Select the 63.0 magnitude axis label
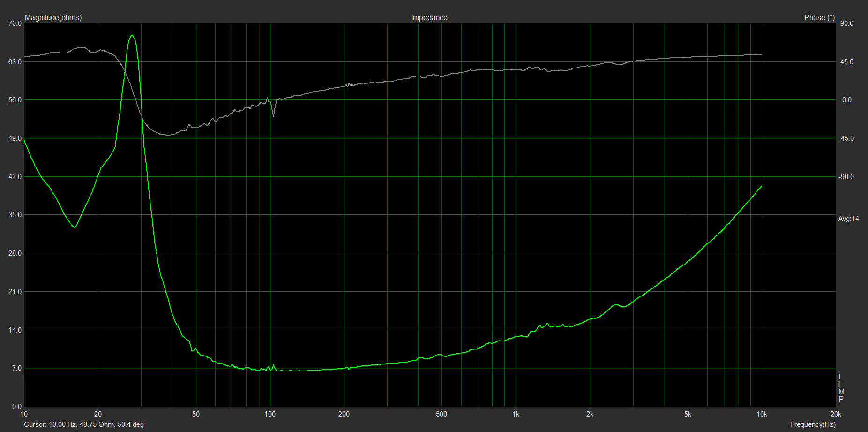The image size is (868, 432). coord(15,61)
